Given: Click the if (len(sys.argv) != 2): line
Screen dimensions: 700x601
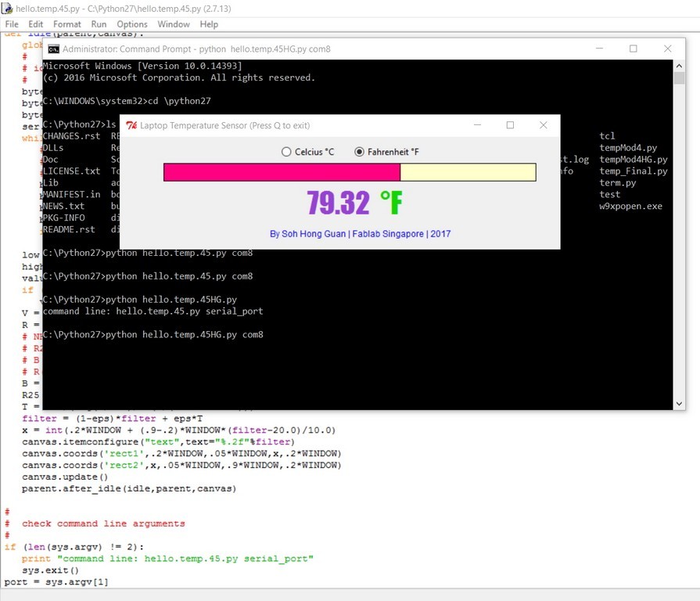Looking at the screenshot, I should click(x=74, y=547).
